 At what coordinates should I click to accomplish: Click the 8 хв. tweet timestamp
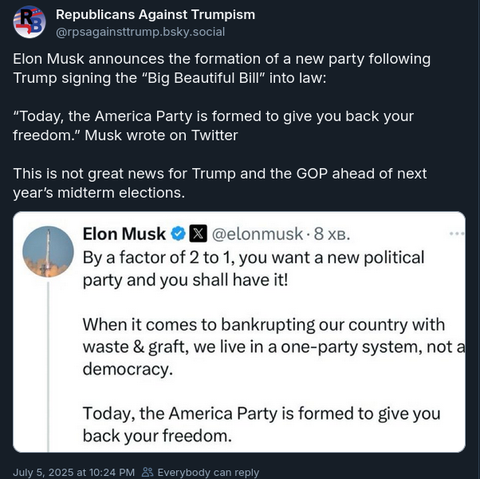[x=332, y=234]
